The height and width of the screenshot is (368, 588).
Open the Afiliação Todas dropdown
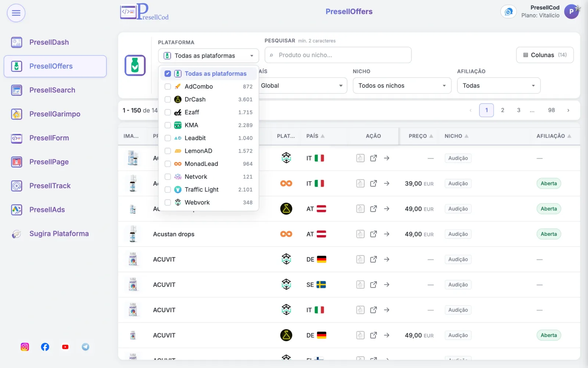tap(499, 86)
